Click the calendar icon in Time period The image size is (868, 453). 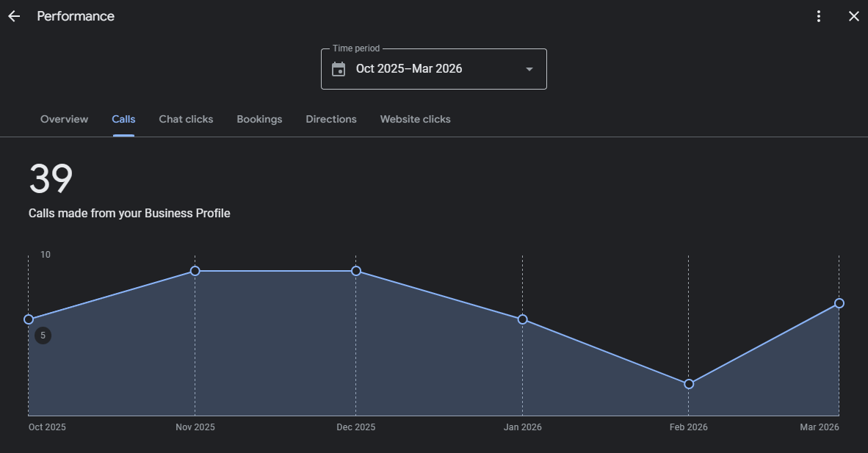coord(339,69)
